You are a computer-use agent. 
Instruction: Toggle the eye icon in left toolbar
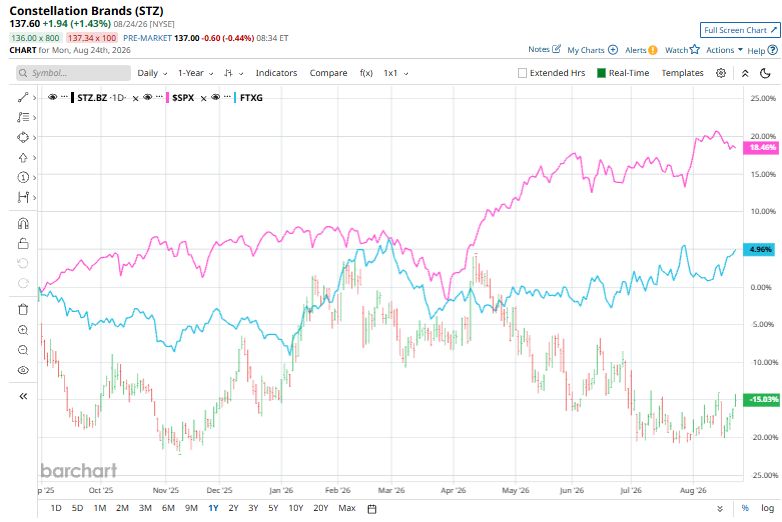[23, 370]
